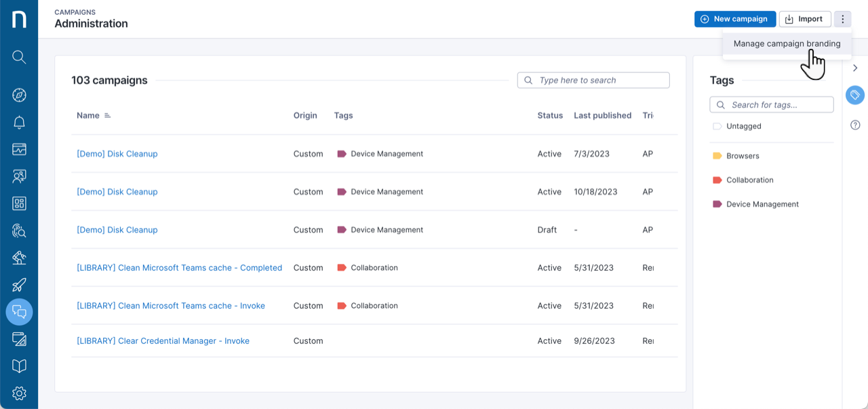
Task: Click the New campaign button
Action: (x=734, y=19)
